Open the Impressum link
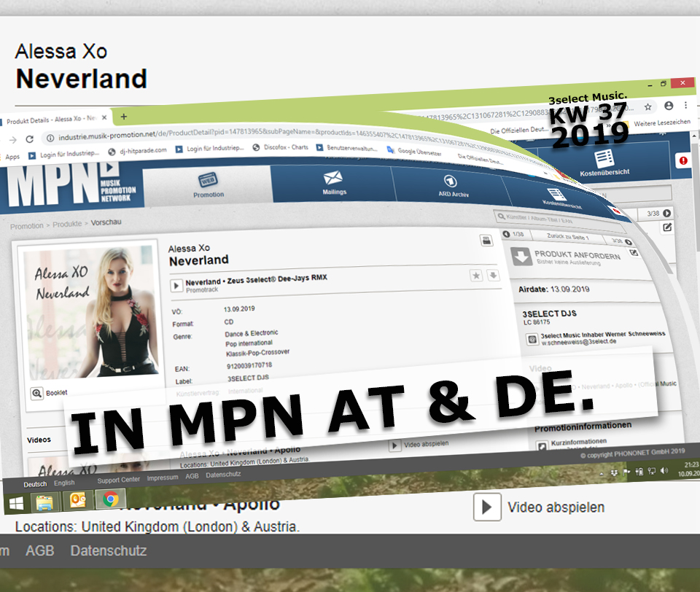 click(163, 478)
